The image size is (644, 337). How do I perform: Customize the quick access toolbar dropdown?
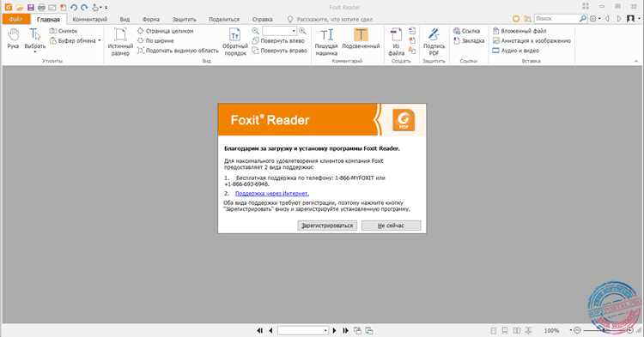point(106,8)
